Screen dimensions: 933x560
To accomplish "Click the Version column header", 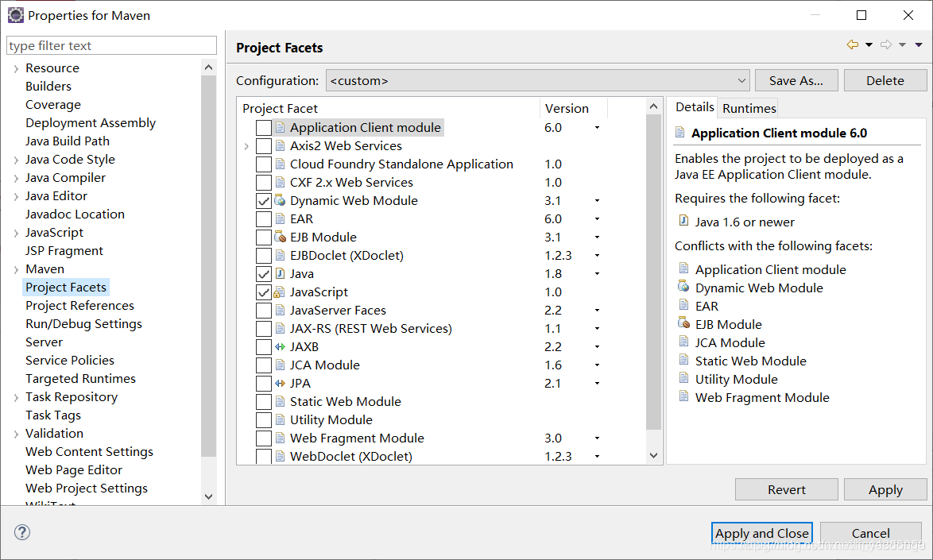I will (x=574, y=108).
